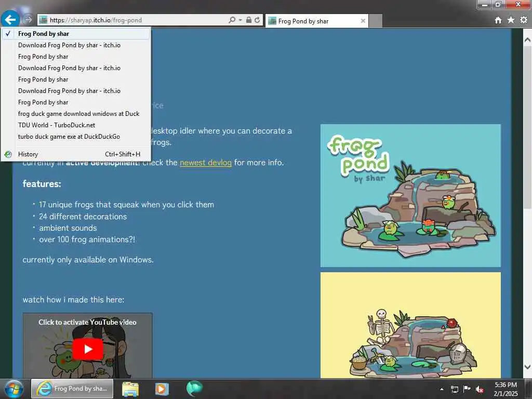This screenshot has width=532, height=399.
Task: Click the 'currently only available on Windows.' text
Action: (88, 260)
